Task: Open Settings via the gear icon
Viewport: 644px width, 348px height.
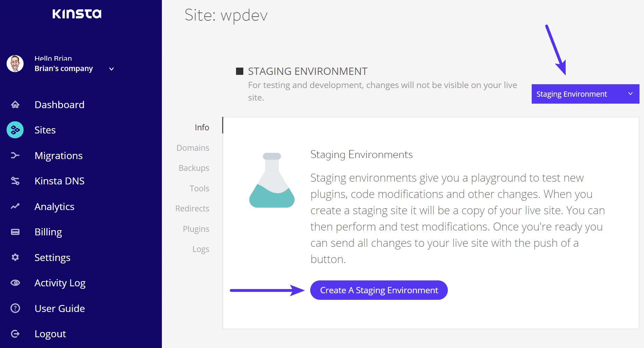Action: pos(15,257)
